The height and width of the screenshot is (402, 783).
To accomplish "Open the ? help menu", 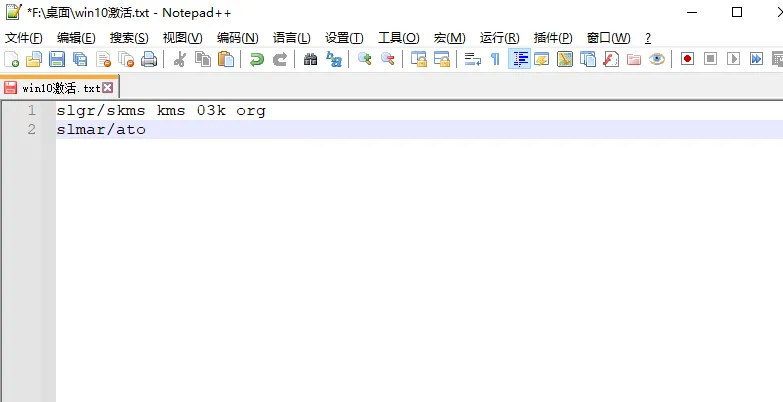I will (x=648, y=38).
